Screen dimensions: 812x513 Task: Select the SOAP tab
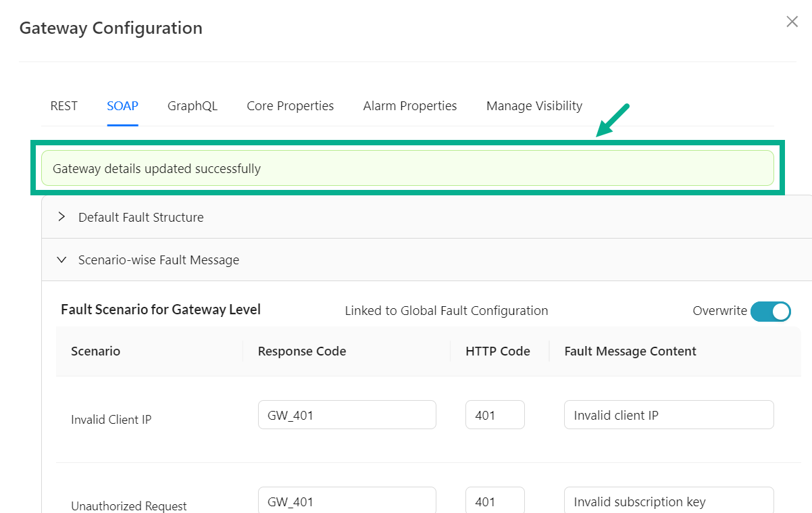pos(122,106)
